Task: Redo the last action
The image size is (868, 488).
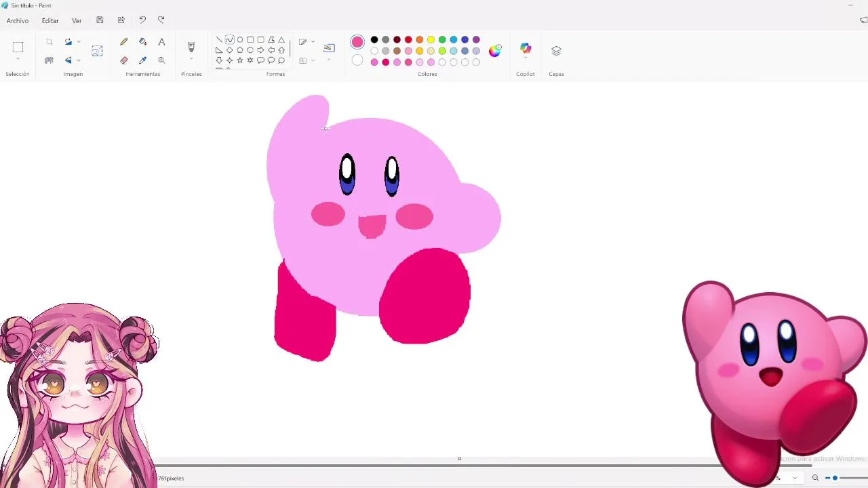Action: click(161, 20)
